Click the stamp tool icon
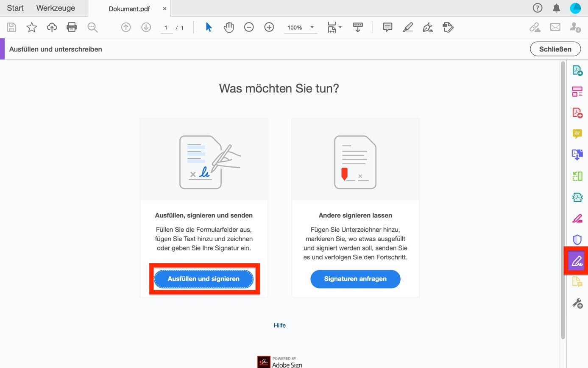Viewport: 588px width, 368px height. [x=448, y=28]
